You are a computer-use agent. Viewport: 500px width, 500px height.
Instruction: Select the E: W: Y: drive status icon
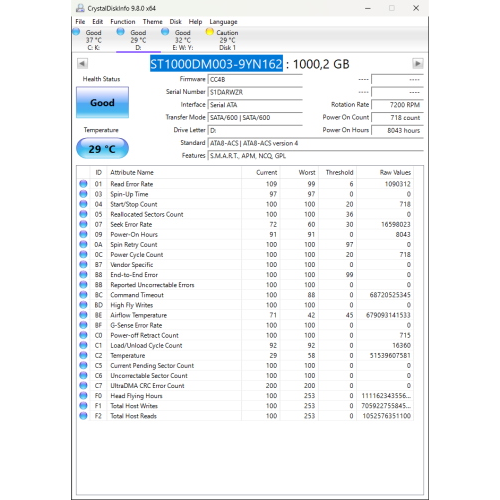point(165,32)
